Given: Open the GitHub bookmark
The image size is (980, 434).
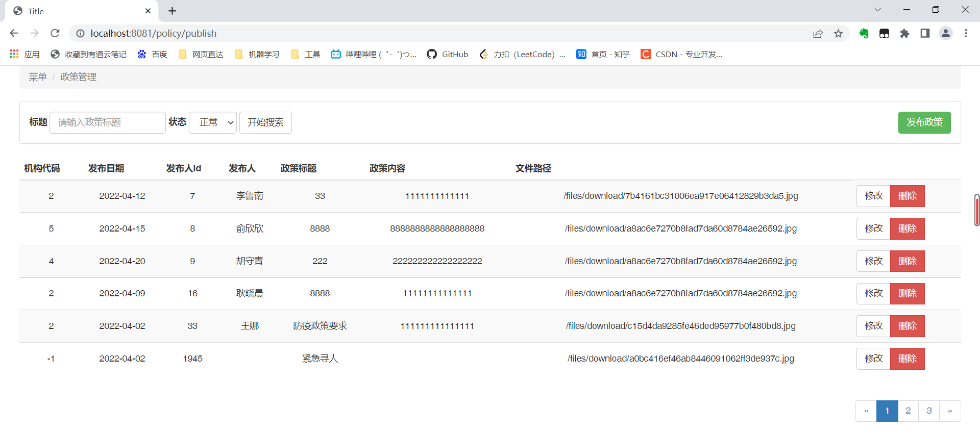Looking at the screenshot, I should click(x=448, y=54).
